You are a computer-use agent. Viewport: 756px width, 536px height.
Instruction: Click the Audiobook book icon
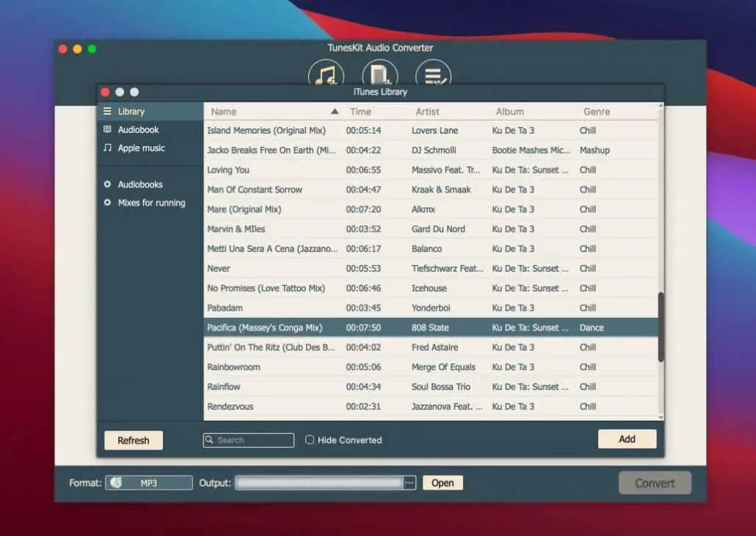click(107, 129)
